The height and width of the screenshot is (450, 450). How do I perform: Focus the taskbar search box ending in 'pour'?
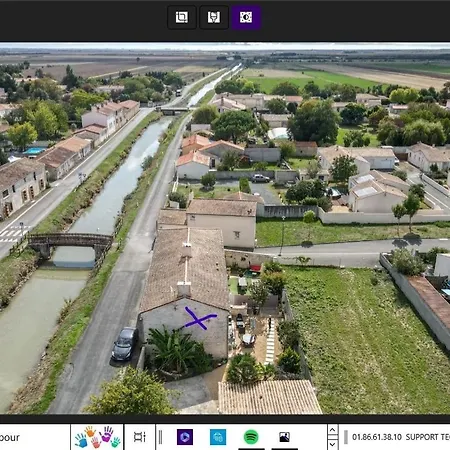[x=34, y=437]
